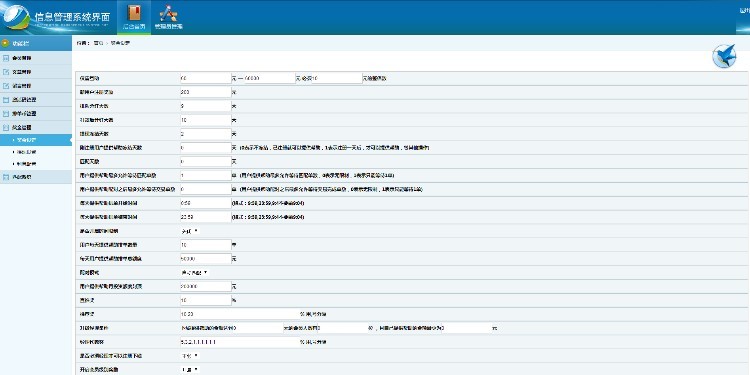Screen dimensions: 750x375
Task: Open the header tab with crossed tools icon
Action: click(x=168, y=17)
